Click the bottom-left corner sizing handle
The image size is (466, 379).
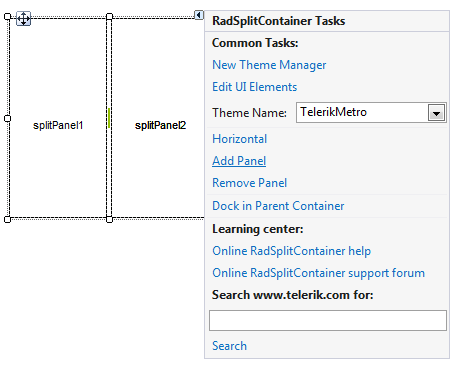(7, 219)
